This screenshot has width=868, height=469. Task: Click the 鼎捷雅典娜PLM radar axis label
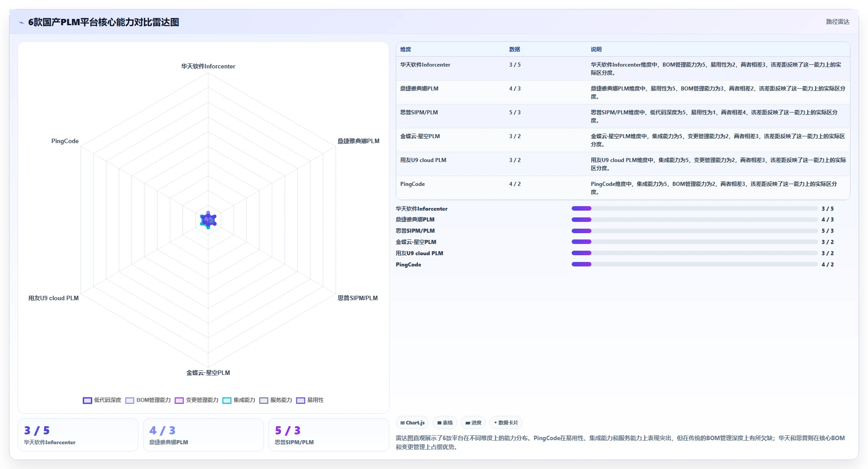358,141
